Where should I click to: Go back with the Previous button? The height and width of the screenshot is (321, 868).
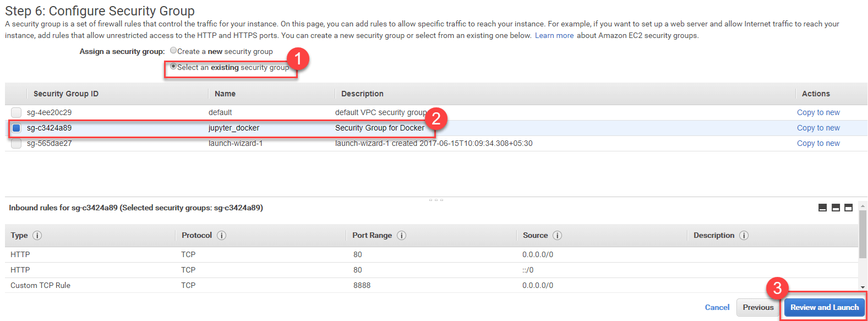coord(758,307)
